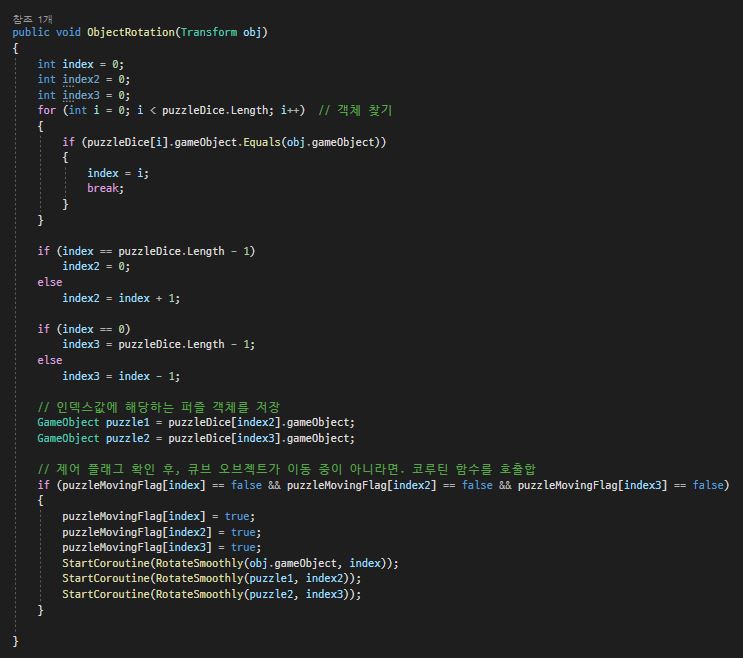Place cursor in 'int index = 0;' line
The height and width of the screenshot is (658, 743).
81,64
